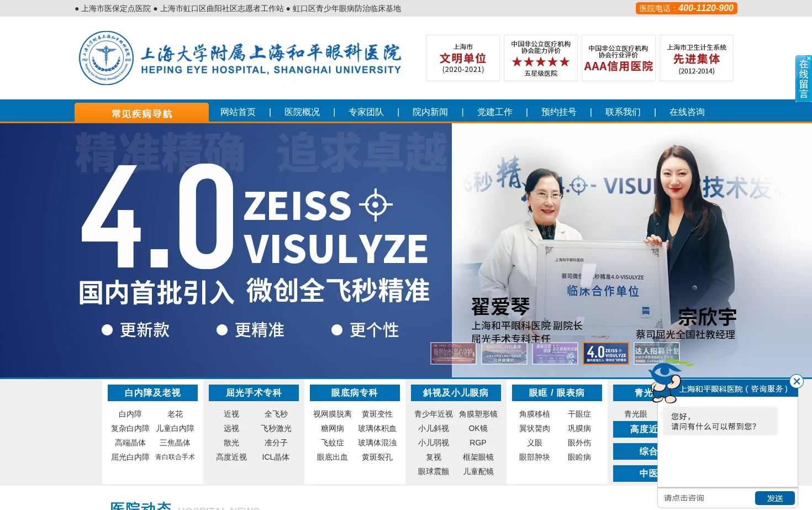The image size is (812, 510).
Task: Open the 高端晶体 link
Action: coord(130,443)
